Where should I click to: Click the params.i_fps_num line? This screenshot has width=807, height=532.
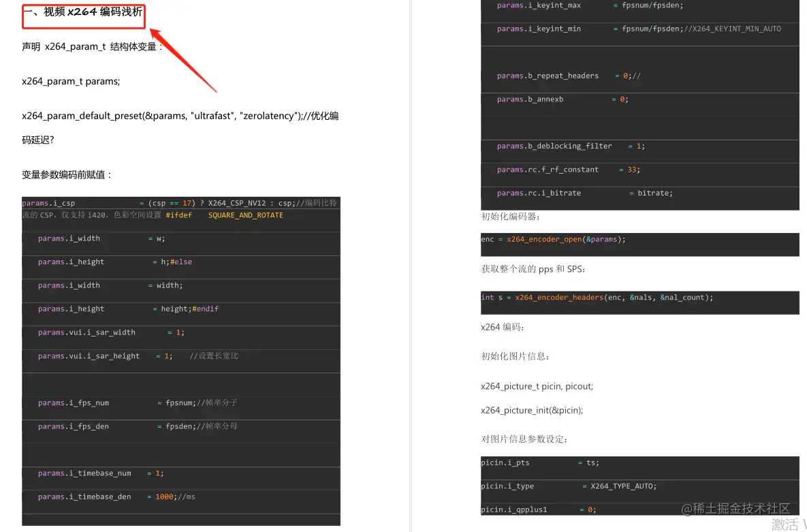coord(138,403)
